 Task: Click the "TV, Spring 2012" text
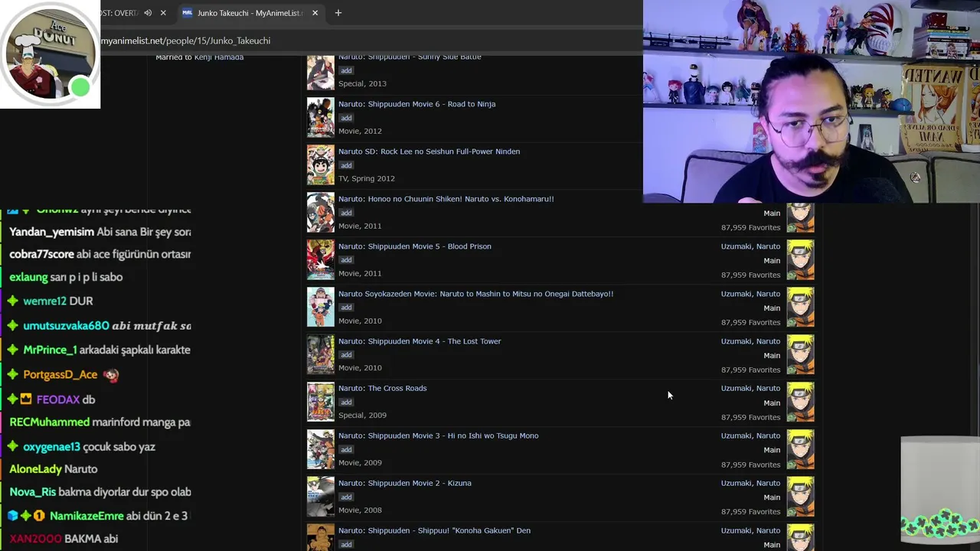pos(367,178)
